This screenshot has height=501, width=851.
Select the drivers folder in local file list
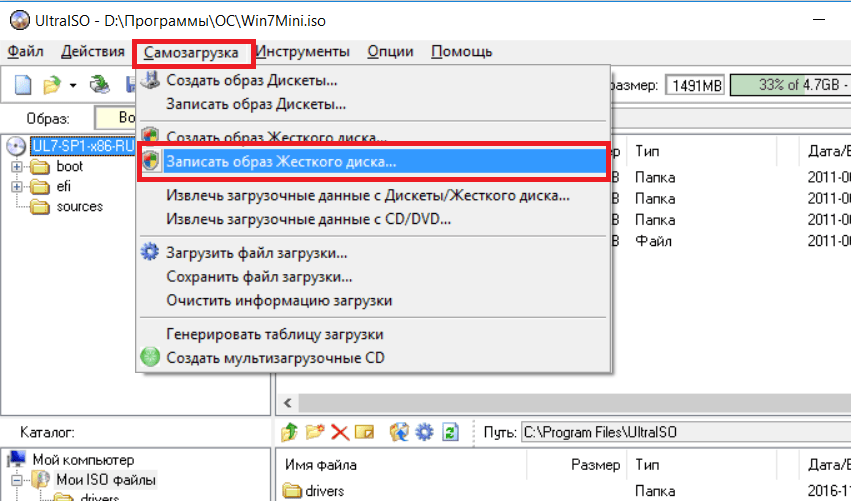point(325,491)
